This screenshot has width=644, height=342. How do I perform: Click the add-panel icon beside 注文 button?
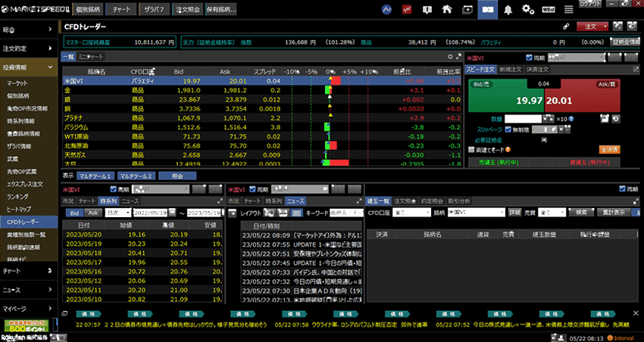617,26
